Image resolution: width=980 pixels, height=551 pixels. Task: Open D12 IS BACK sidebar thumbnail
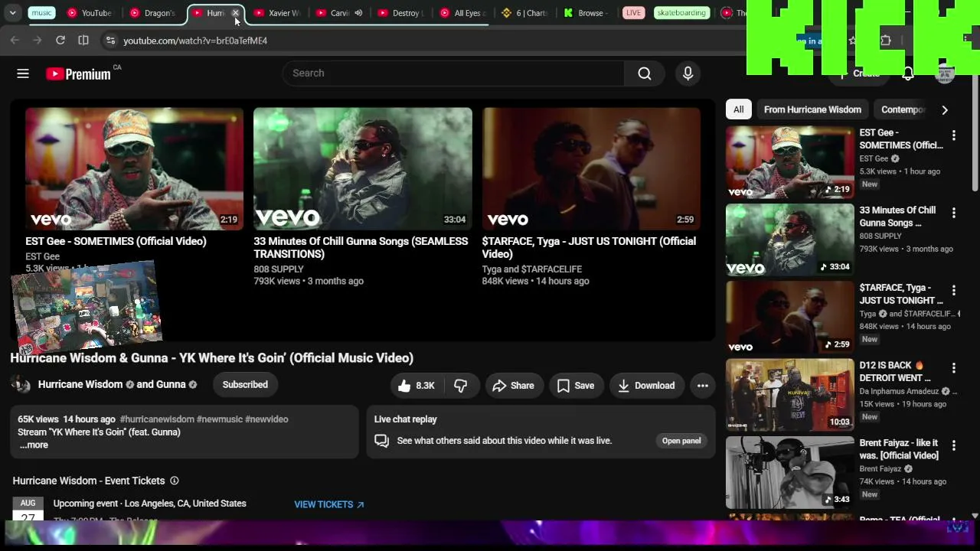click(x=789, y=394)
